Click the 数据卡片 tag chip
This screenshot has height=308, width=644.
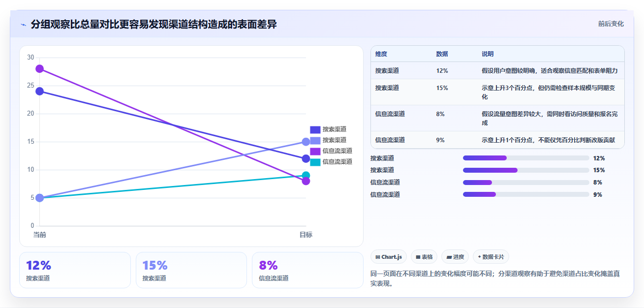pyautogui.click(x=491, y=257)
